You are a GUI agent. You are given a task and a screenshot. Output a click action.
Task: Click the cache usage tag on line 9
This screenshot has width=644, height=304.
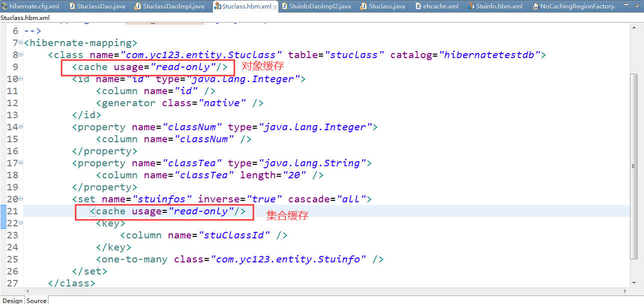pyautogui.click(x=150, y=67)
